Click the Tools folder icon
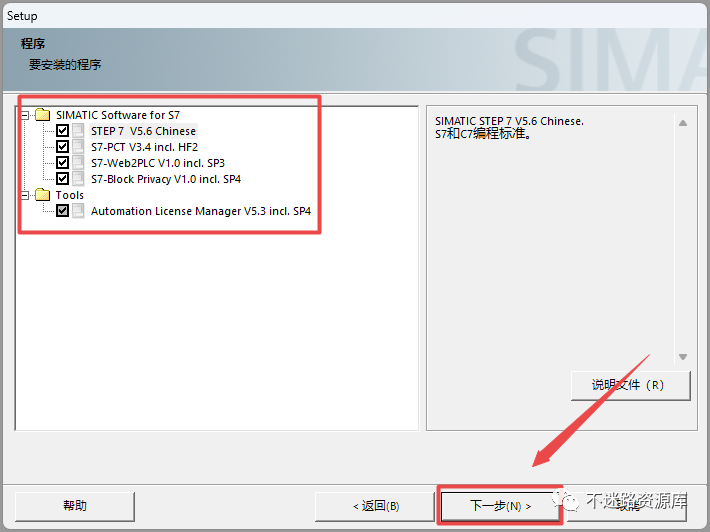This screenshot has width=710, height=532. pyautogui.click(x=43, y=195)
